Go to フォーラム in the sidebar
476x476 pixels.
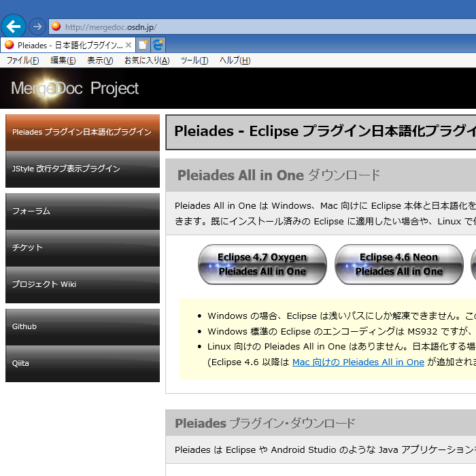click(82, 211)
